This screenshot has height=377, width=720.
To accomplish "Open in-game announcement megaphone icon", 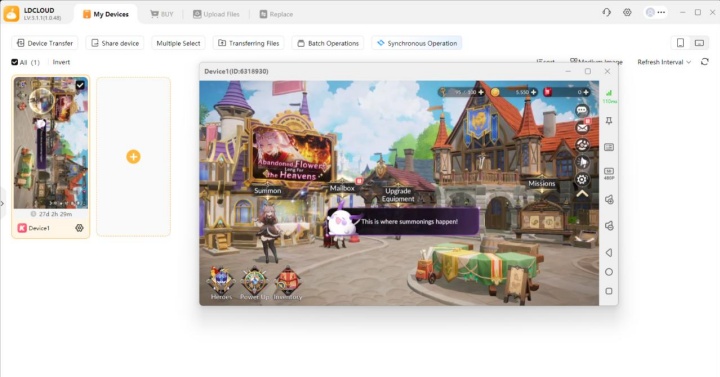I will [x=582, y=162].
